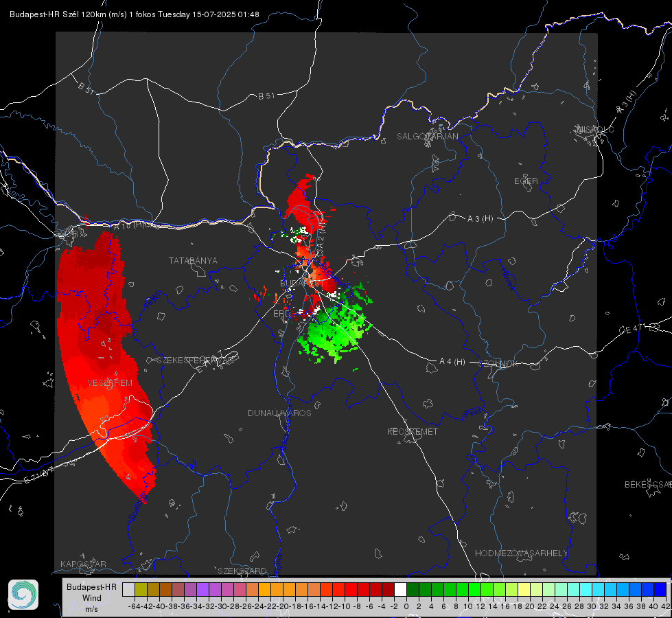
Task: Click the HODMEZOVASARHELY city label
Action: click(x=521, y=553)
